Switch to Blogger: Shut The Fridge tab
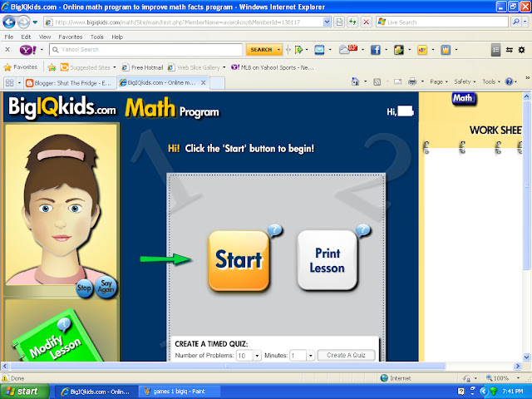 point(69,83)
